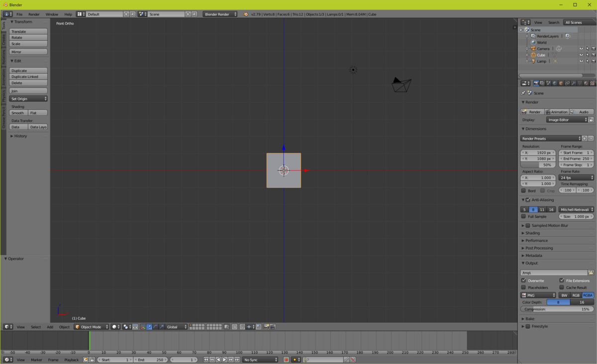The width and height of the screenshot is (597, 364).
Task: Select the translate manipulator arrow icon
Action: [149, 327]
